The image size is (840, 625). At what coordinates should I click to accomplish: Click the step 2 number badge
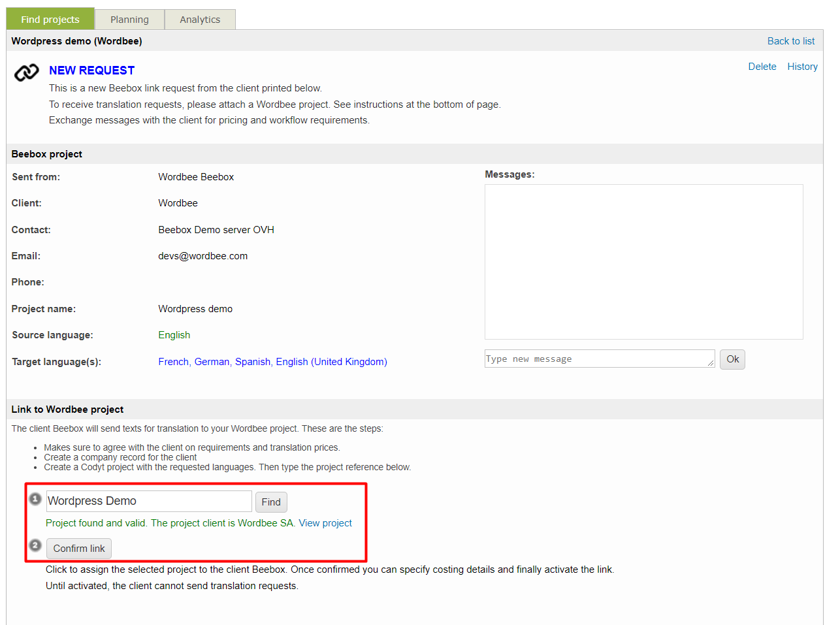tap(35, 545)
